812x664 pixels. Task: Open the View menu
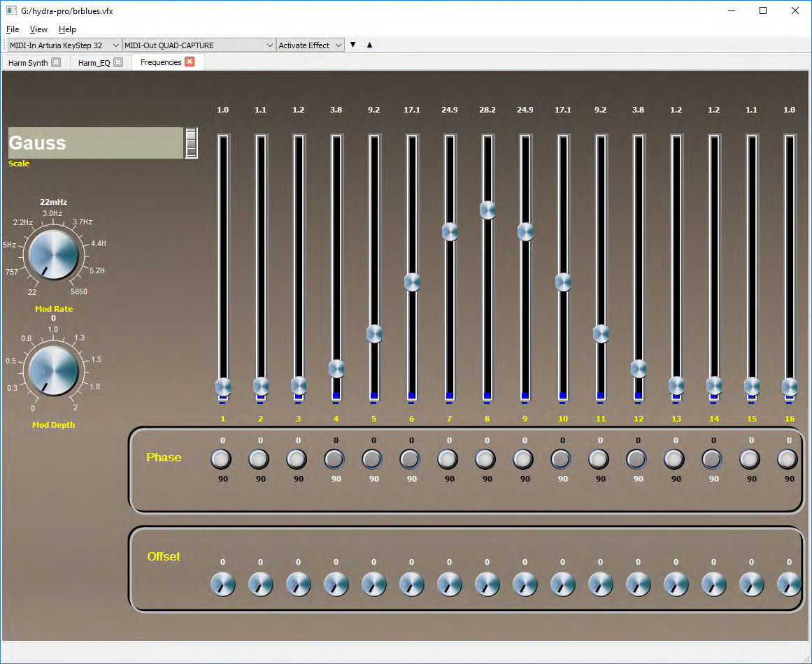pyautogui.click(x=38, y=29)
